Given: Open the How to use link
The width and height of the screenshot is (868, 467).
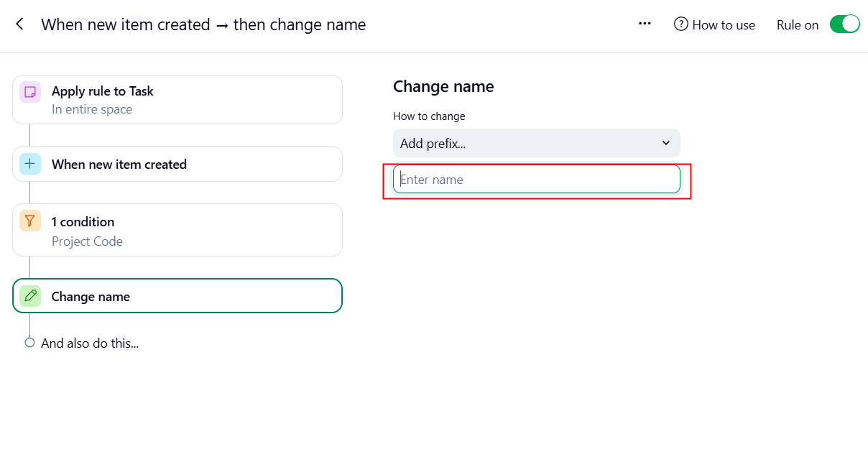Looking at the screenshot, I should (x=723, y=24).
